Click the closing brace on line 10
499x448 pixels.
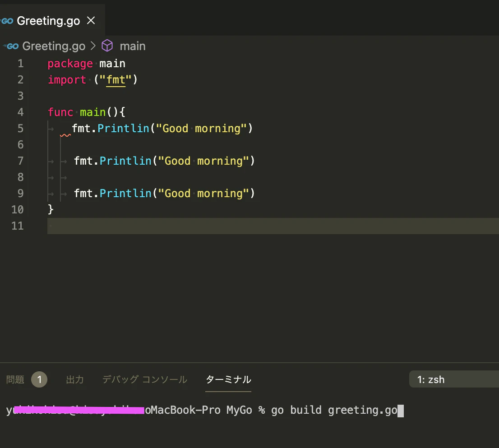(51, 209)
